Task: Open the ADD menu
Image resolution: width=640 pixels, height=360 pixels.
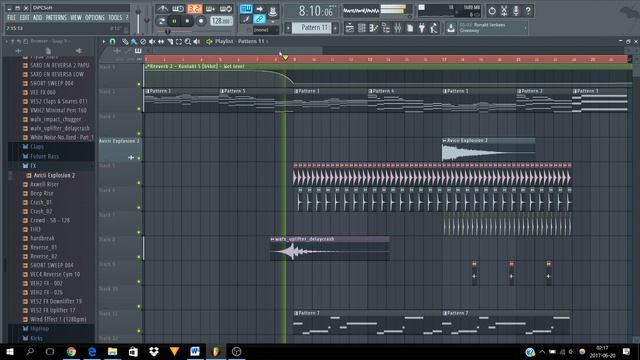Action: click(38, 18)
